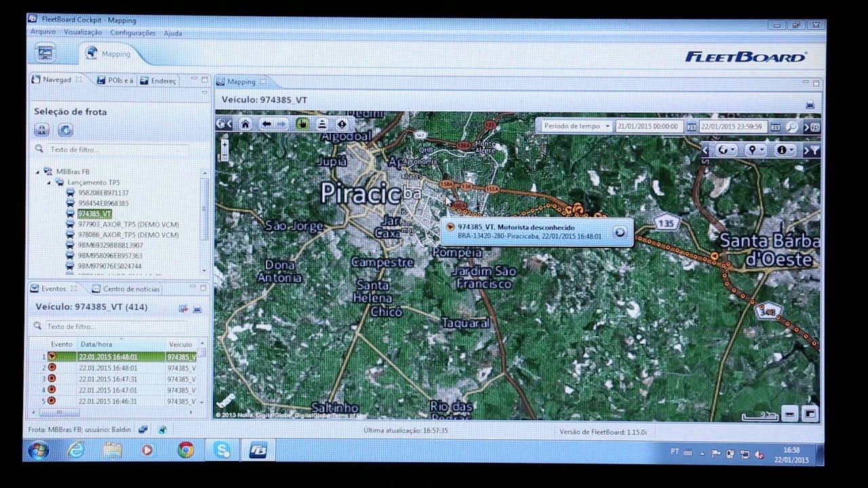868x488 pixels.
Task: Select vehicle 9BM693298BB813907 in tree
Action: [111, 245]
